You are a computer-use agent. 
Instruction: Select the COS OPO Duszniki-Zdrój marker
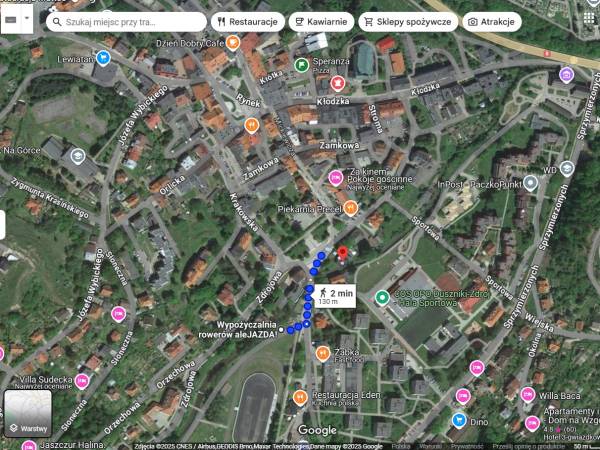pyautogui.click(x=381, y=297)
